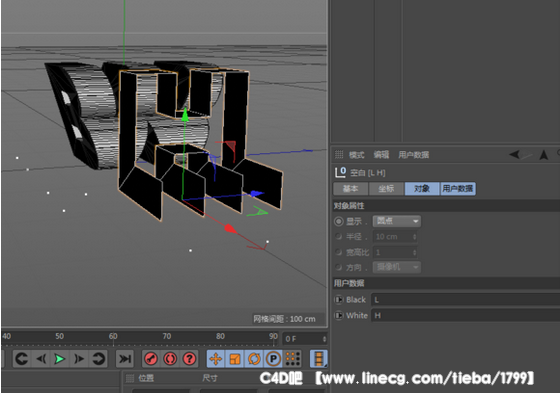Screen dimensions: 560x395
Task: Click the record active objects key icon
Action: coord(151,359)
